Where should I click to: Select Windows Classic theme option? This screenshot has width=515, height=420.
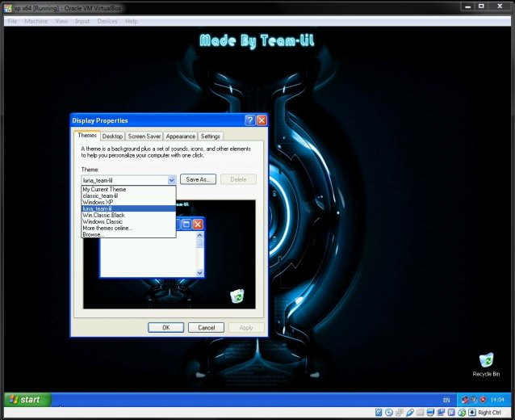pyautogui.click(x=128, y=221)
